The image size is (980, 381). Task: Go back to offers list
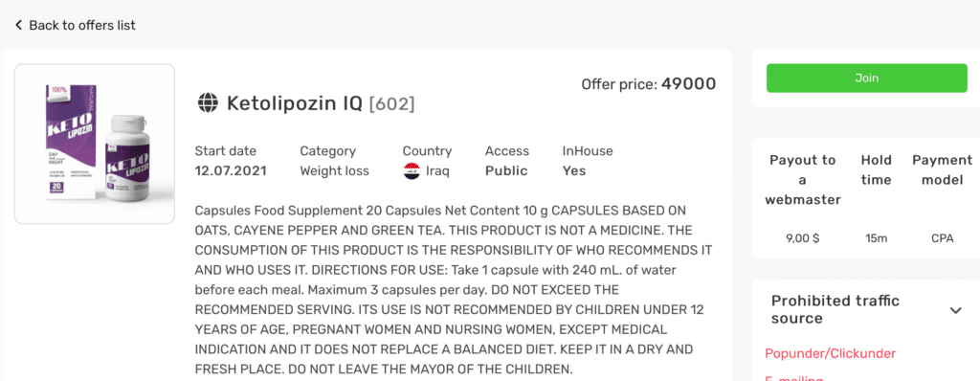click(x=75, y=25)
